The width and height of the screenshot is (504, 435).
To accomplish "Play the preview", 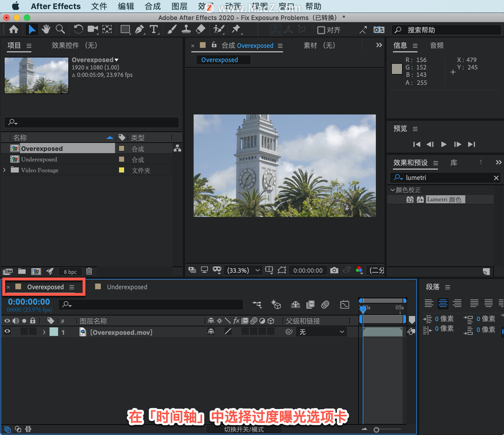I will [x=444, y=144].
